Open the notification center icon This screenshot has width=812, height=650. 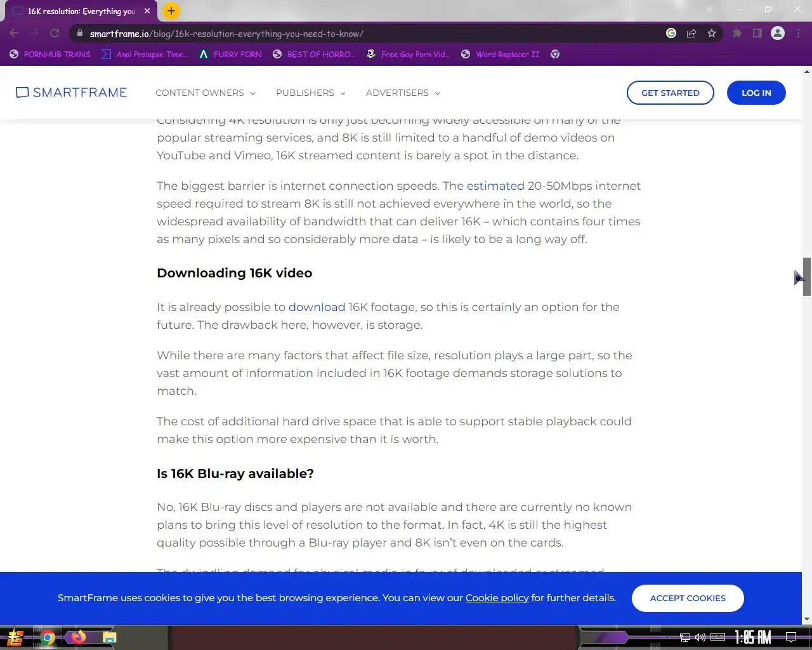(791, 637)
